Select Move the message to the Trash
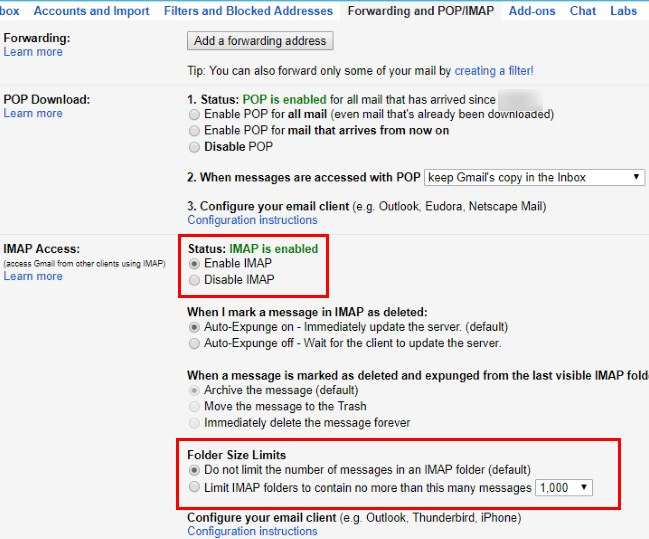This screenshot has width=649, height=539. coord(194,407)
